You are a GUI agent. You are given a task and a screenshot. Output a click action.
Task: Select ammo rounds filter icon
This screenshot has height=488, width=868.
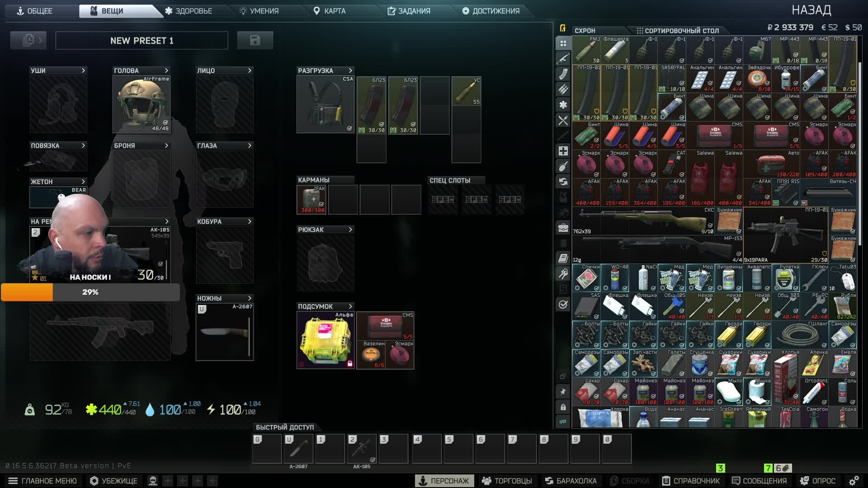(563, 89)
